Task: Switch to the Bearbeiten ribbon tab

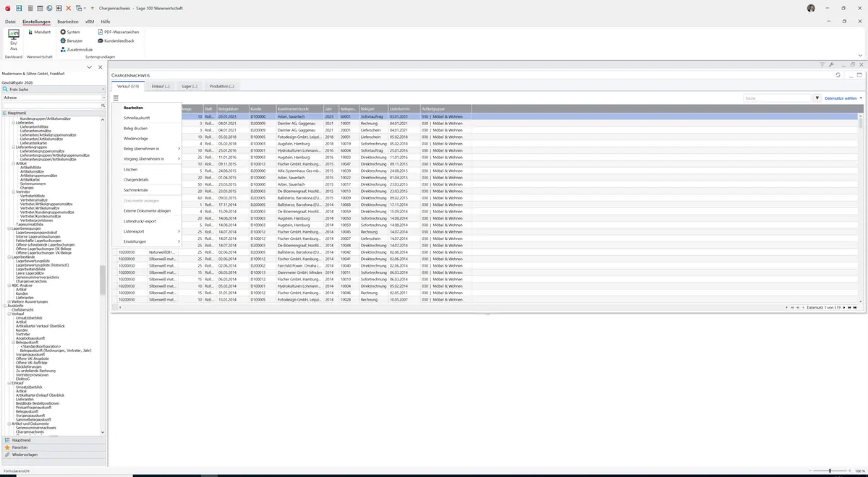Action: [68, 22]
